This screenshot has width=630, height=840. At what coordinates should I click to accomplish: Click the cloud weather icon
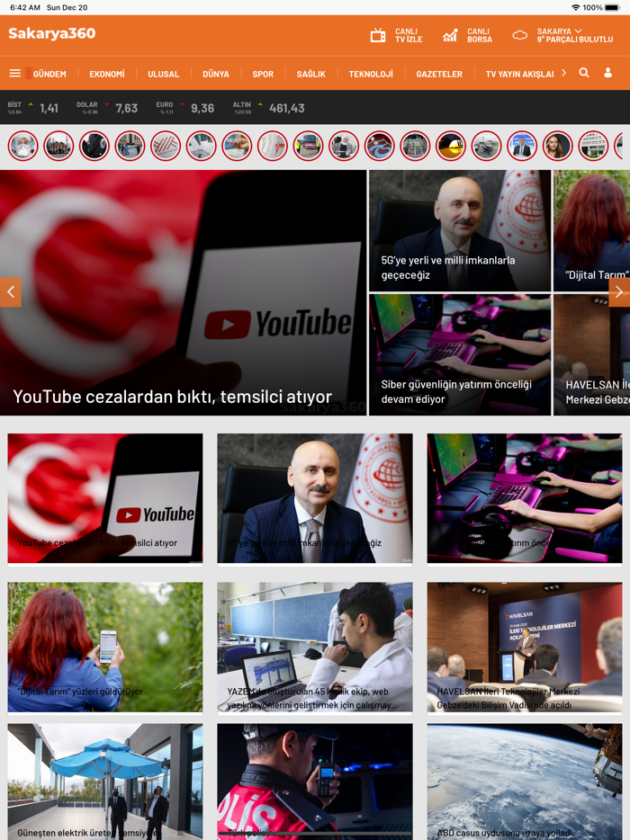tap(519, 35)
